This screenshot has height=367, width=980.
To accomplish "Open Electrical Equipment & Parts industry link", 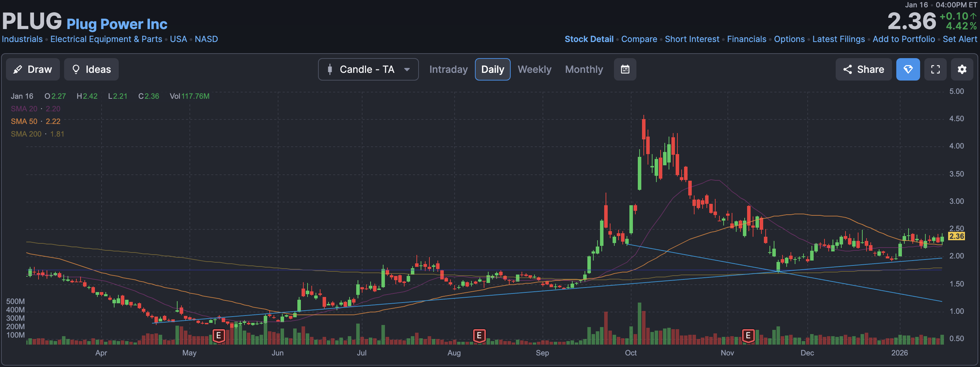I will pos(106,39).
